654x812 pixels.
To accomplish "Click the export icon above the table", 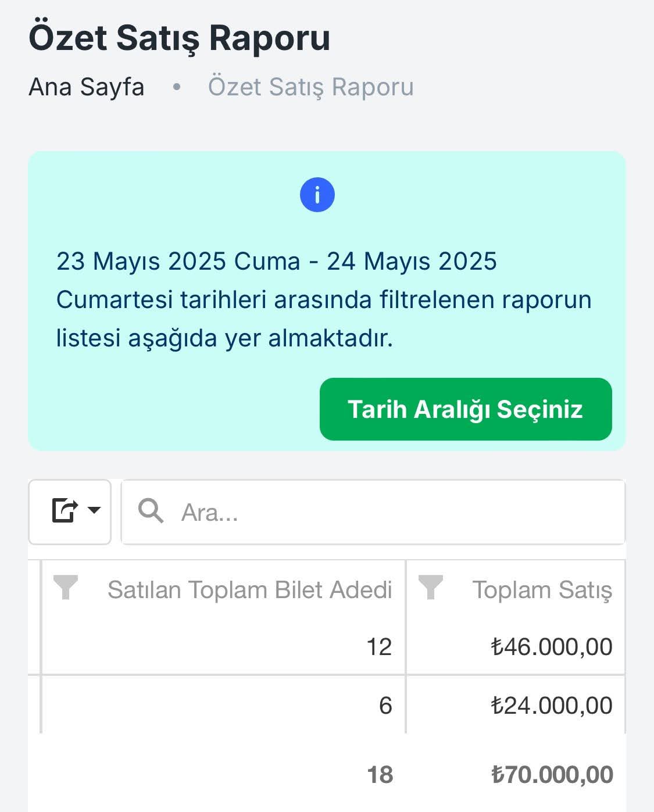I will [64, 511].
